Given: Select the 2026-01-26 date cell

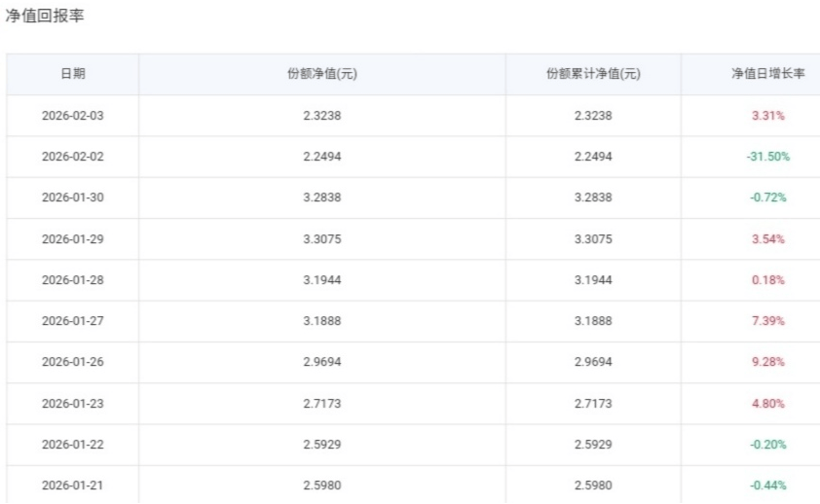Looking at the screenshot, I should (72, 362).
